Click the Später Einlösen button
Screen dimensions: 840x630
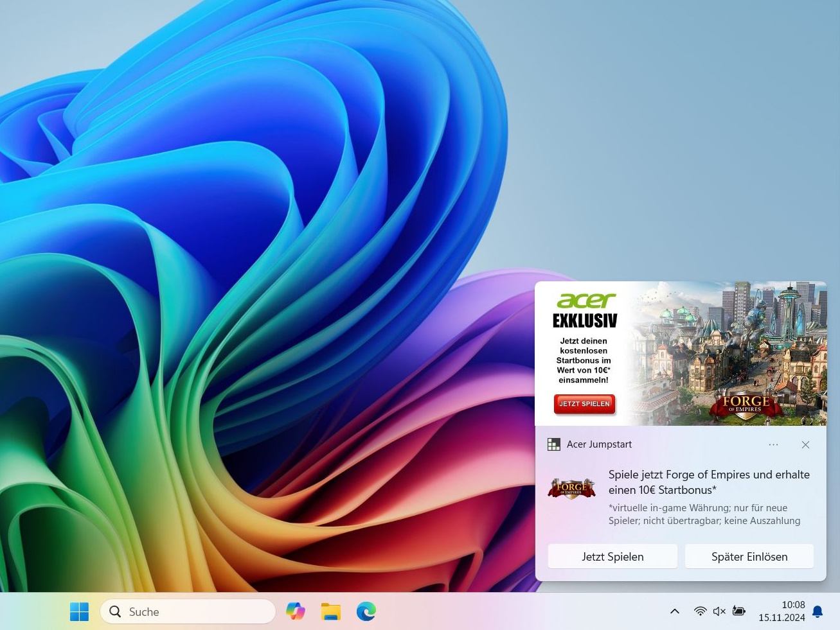coord(749,557)
